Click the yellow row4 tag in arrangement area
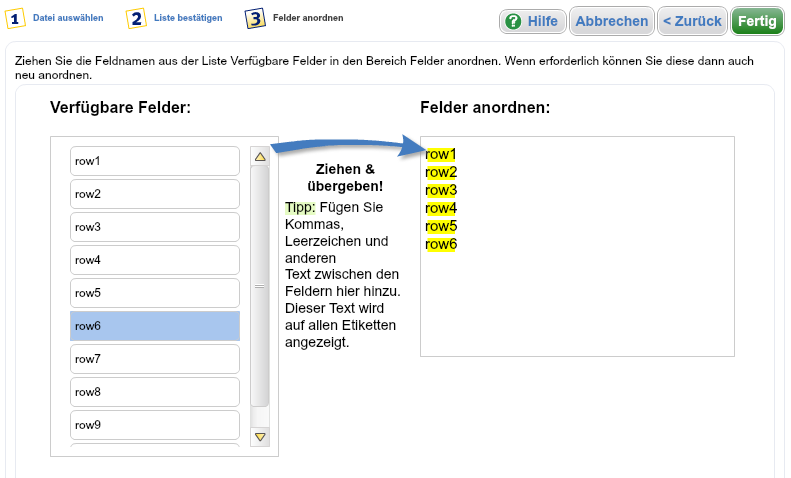791x478 pixels. [x=441, y=208]
